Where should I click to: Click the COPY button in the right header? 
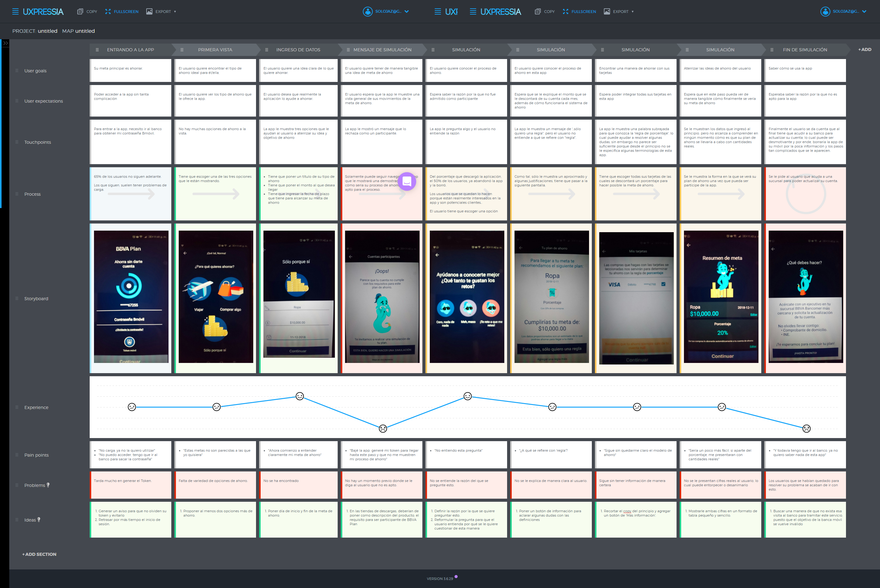(x=545, y=12)
